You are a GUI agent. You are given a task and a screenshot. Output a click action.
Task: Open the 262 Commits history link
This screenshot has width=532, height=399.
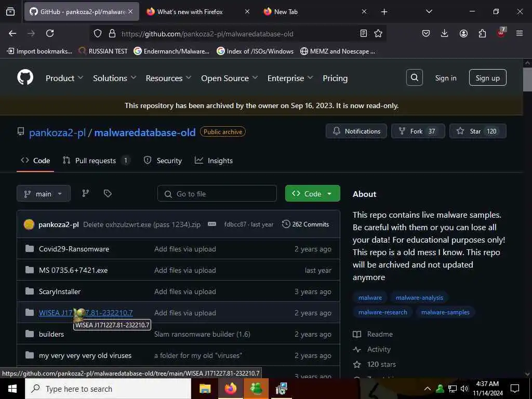305,224
